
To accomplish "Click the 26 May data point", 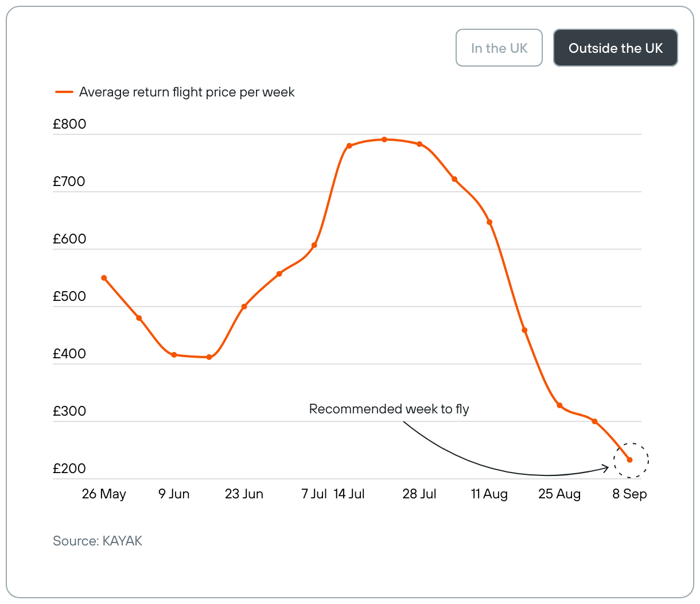I will [104, 278].
